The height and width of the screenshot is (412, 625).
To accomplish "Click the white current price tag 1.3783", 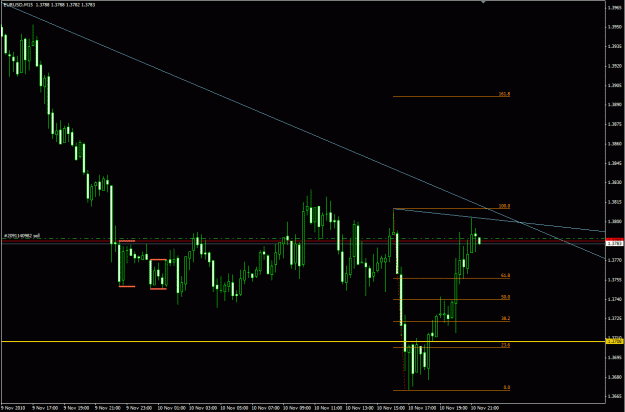I will click(615, 243).
